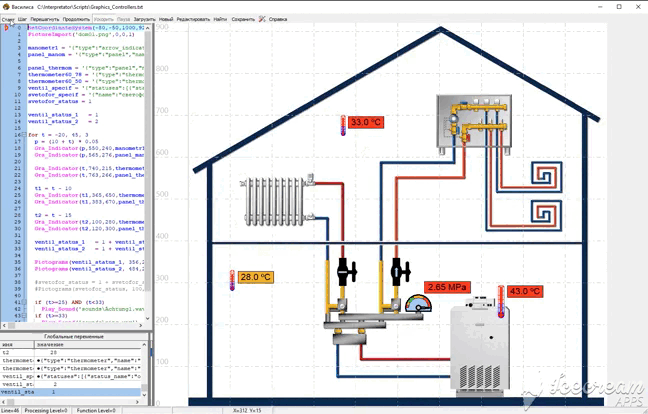Select the ventil_st row with value 2
Screen dimensions: 648x414
click(x=71, y=384)
